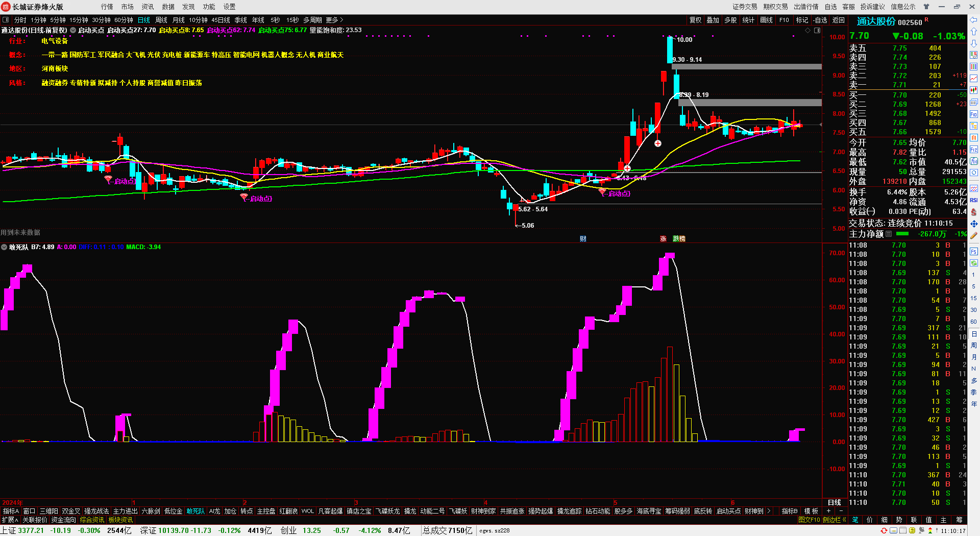Viewport: 980px width, 536px height.
Task: Toggle 复权 price adjustment
Action: tap(695, 20)
